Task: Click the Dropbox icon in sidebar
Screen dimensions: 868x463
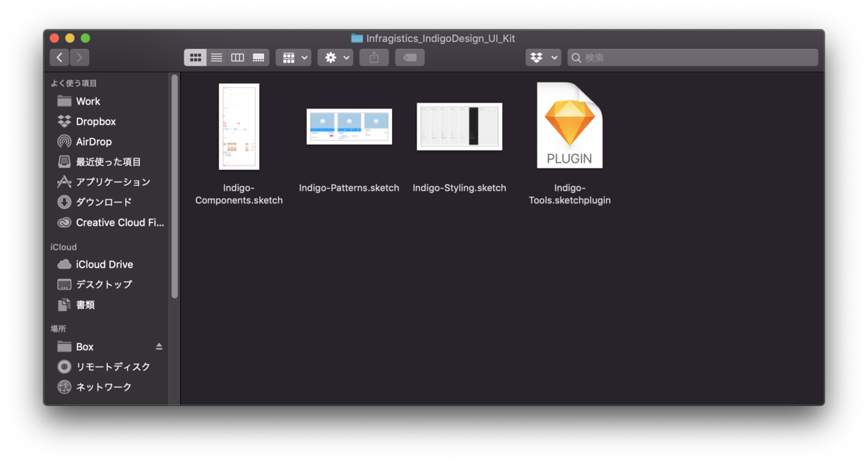Action: click(x=64, y=122)
